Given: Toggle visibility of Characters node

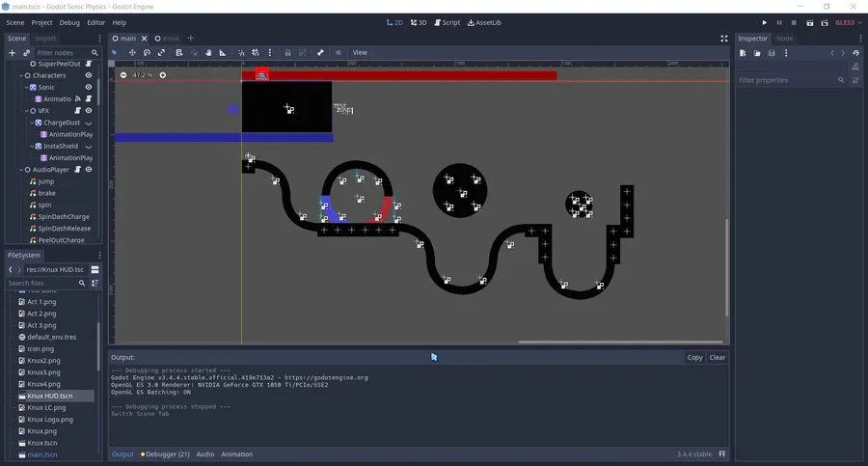Looking at the screenshot, I should pyautogui.click(x=89, y=75).
